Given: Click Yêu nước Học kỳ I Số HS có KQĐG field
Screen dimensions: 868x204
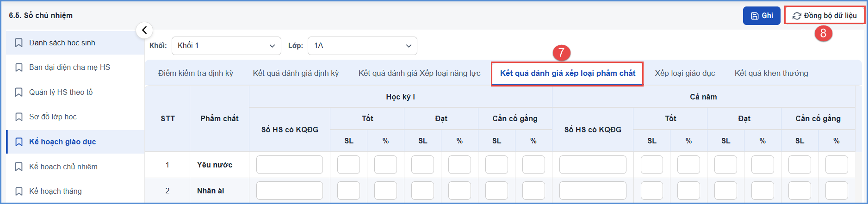Looking at the screenshot, I should coord(290,165).
